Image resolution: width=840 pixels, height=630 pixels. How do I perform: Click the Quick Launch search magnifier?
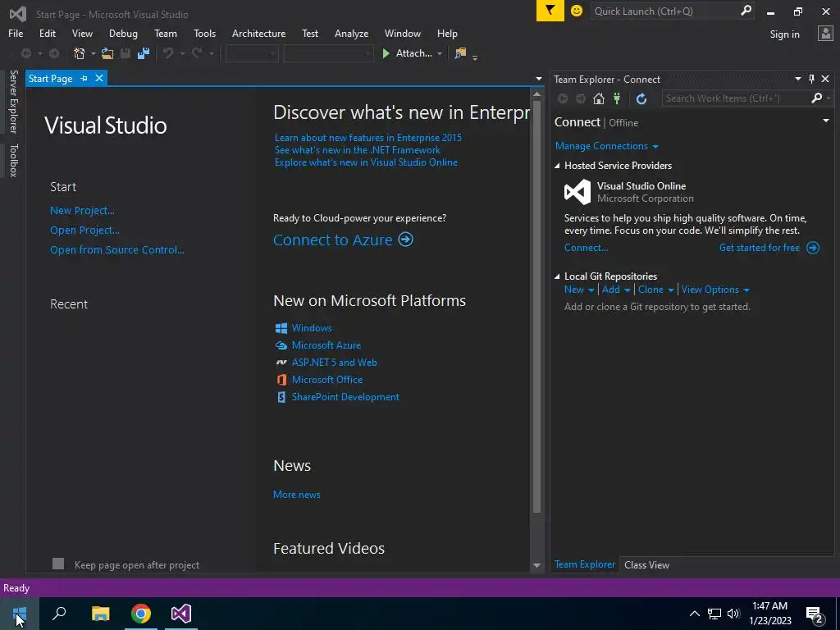(x=746, y=11)
